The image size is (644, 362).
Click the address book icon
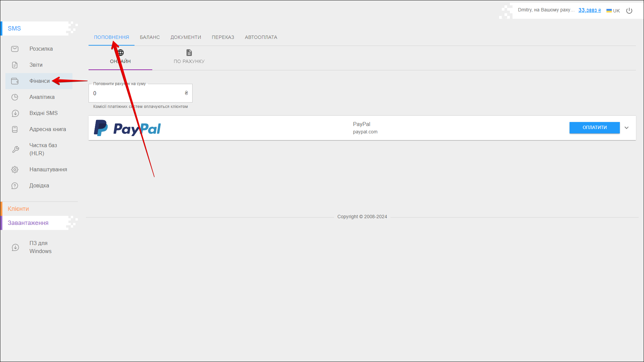click(15, 129)
